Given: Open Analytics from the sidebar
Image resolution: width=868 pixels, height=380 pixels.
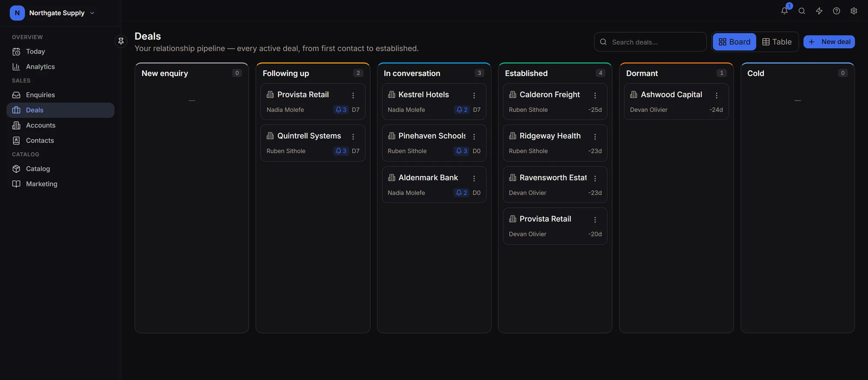Looking at the screenshot, I should click(60, 66).
